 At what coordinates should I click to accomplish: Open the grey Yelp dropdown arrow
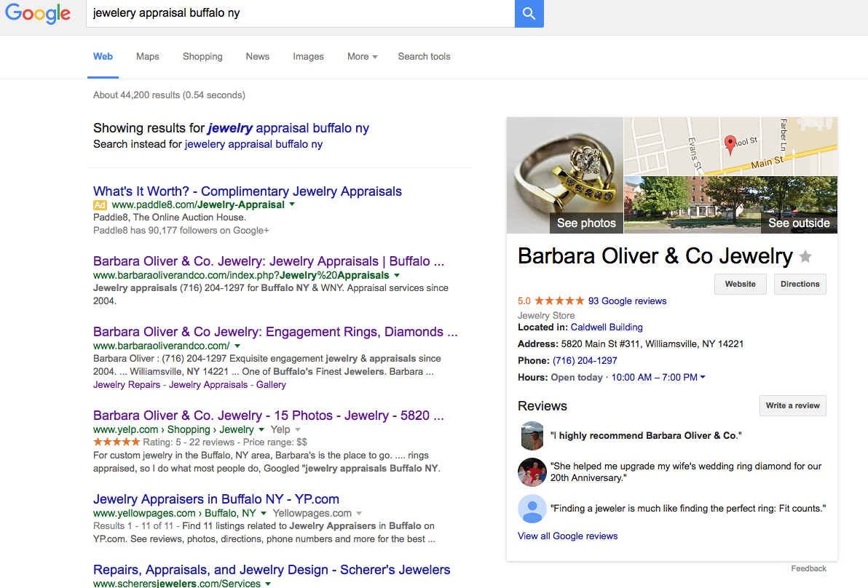298,429
